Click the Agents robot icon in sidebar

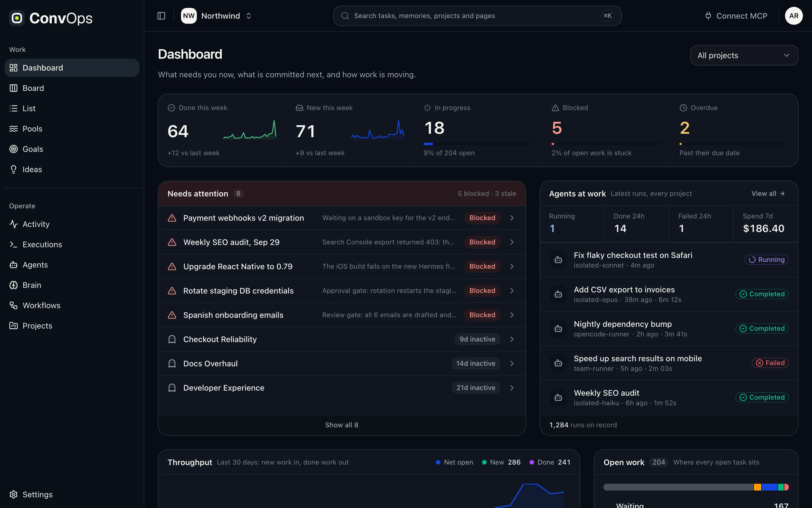[14, 265]
